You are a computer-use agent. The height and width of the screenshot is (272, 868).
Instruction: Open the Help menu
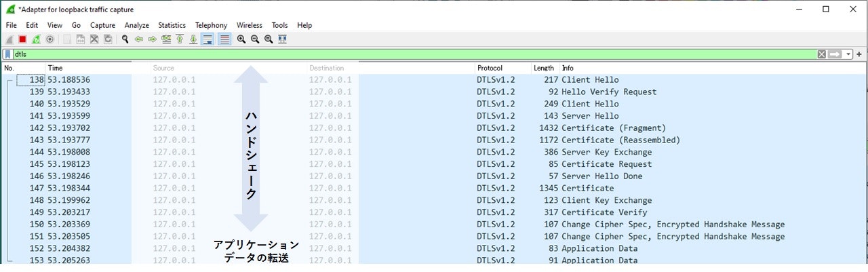pos(304,25)
